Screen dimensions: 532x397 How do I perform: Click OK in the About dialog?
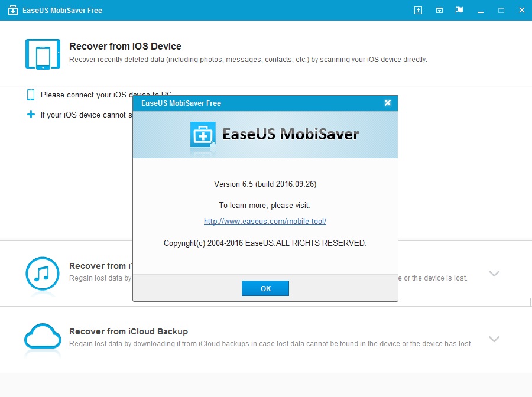[265, 288]
